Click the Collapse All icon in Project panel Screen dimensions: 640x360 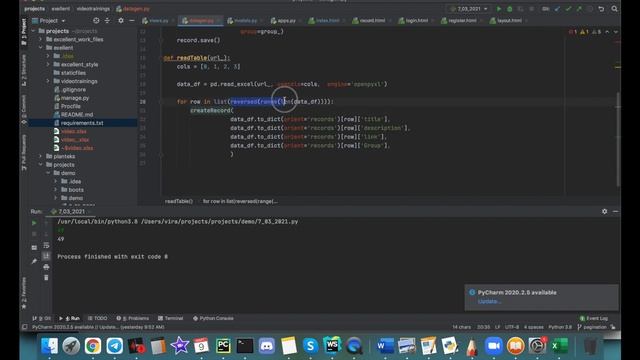pos(107,20)
